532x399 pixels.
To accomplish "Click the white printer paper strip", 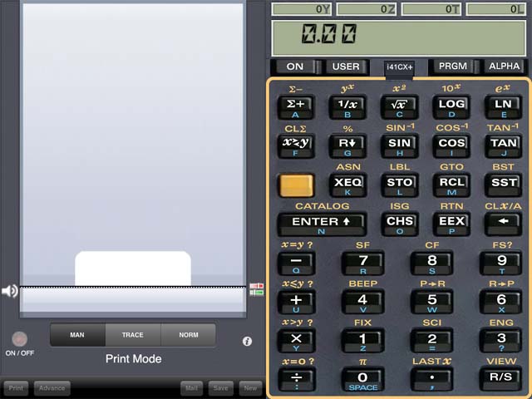I will tap(133, 268).
